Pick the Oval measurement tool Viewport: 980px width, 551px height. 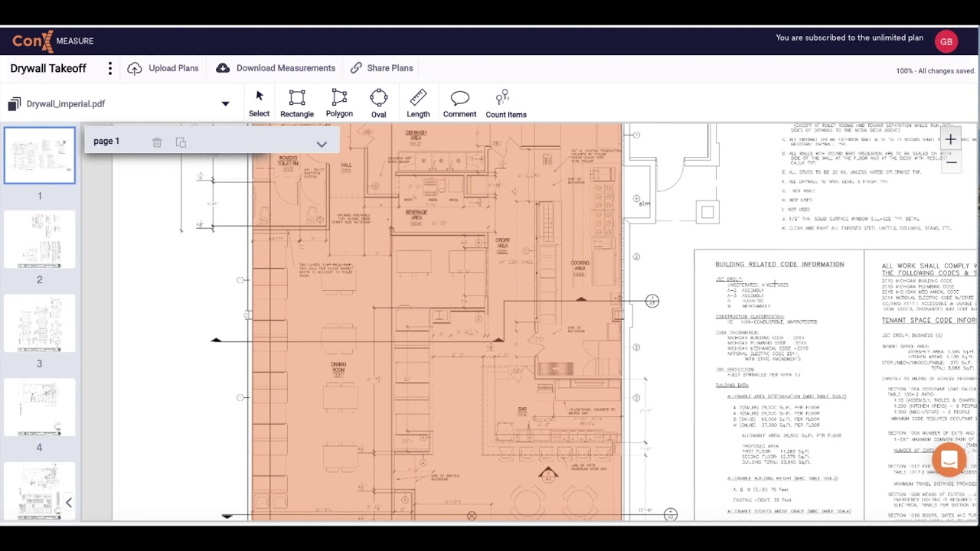point(379,103)
